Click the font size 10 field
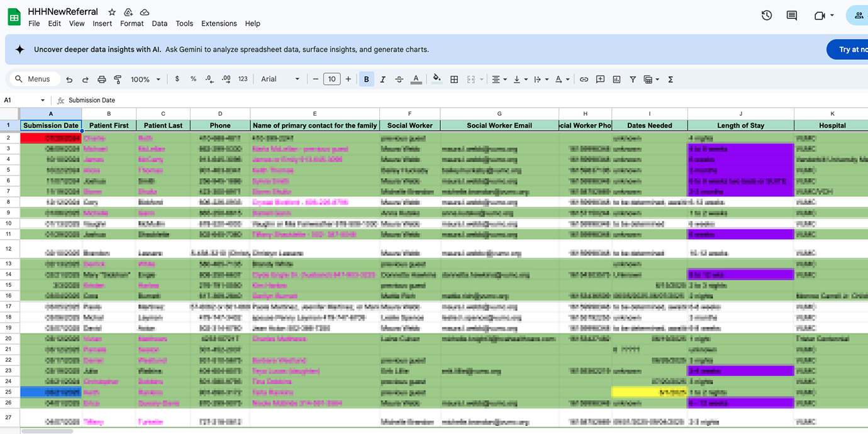 tap(331, 79)
